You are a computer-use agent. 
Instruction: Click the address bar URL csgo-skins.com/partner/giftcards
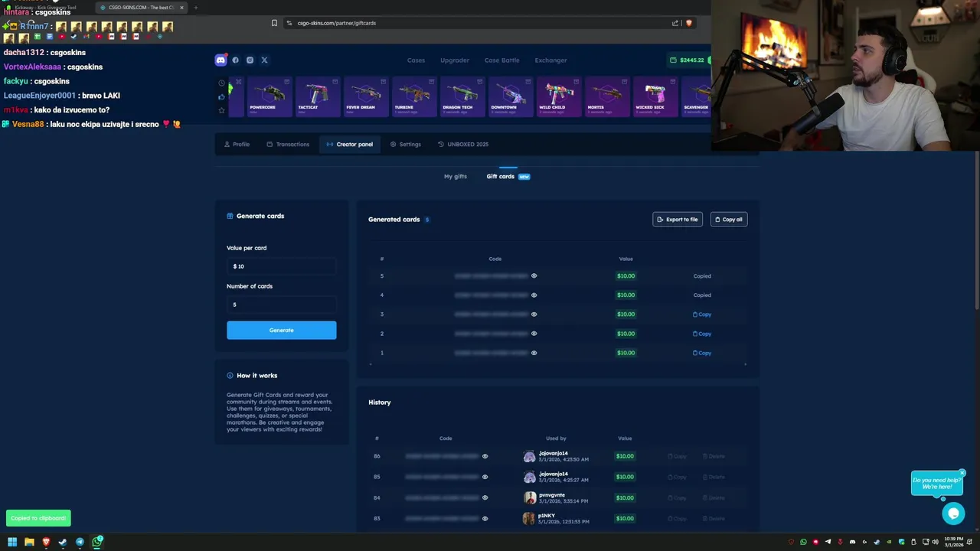tap(336, 23)
